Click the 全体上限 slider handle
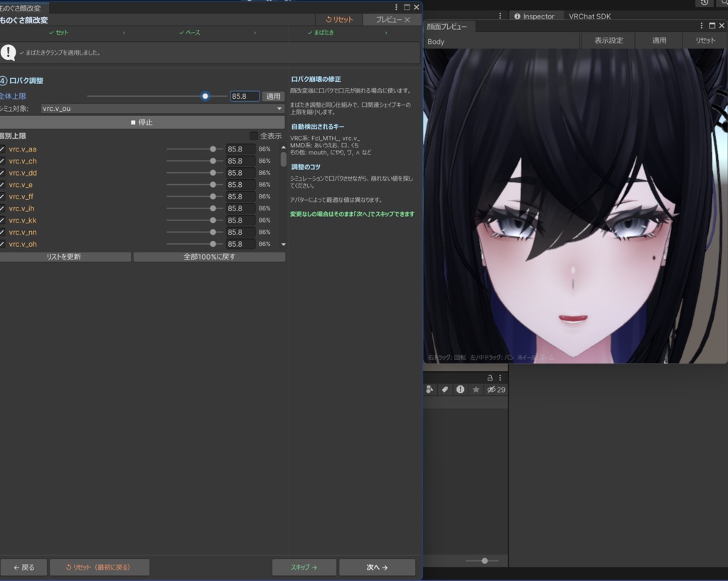 (x=205, y=96)
